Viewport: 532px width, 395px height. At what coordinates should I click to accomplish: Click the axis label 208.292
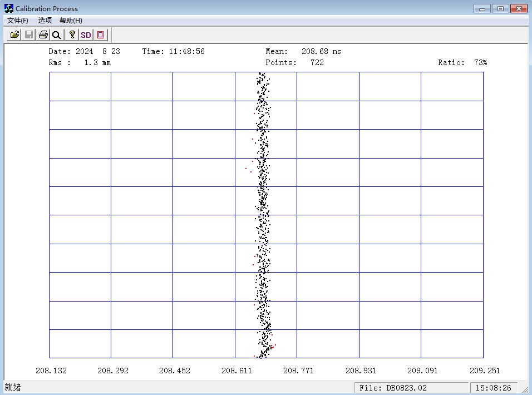(113, 371)
